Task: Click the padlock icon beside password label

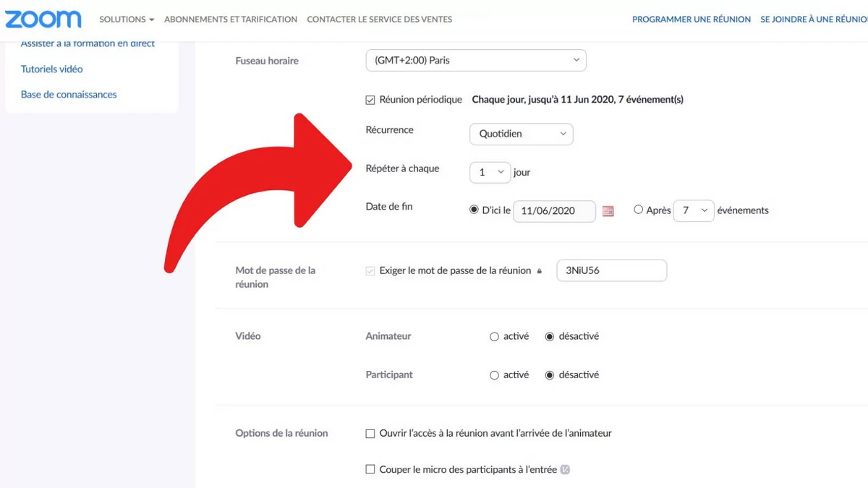Action: (x=539, y=271)
